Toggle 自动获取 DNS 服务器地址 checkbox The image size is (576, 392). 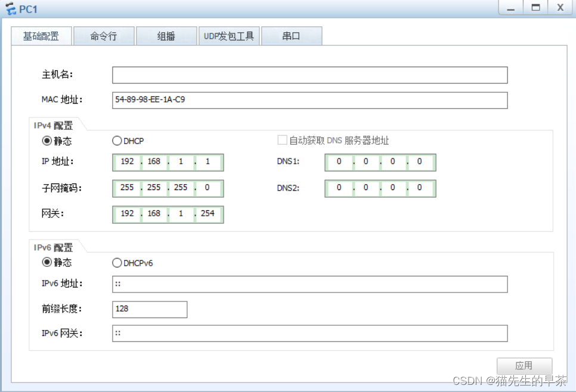click(x=282, y=140)
